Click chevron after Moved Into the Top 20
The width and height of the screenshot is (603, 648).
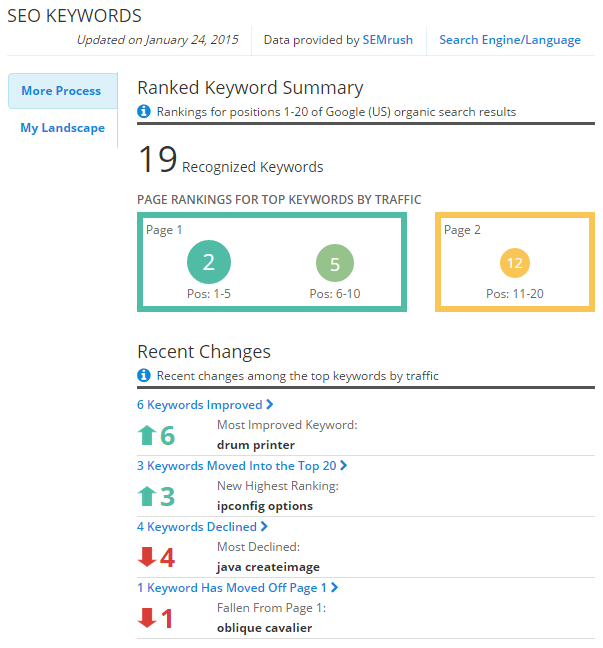(343, 465)
